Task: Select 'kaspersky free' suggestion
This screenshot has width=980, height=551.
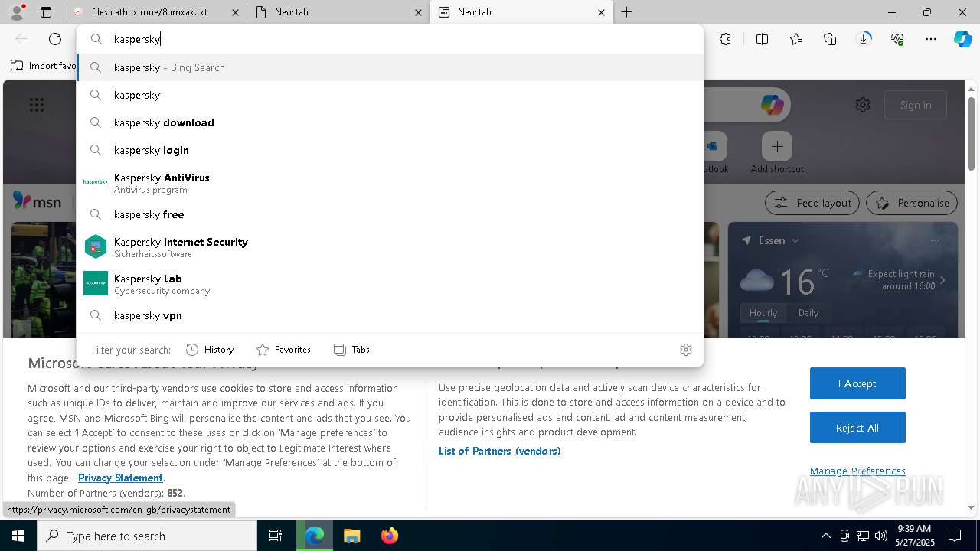Action: pyautogui.click(x=390, y=214)
